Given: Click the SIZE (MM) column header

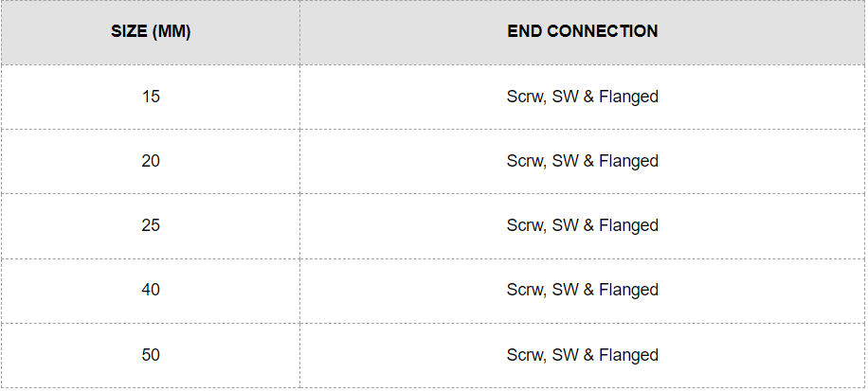Looking at the screenshot, I should (x=151, y=31).
